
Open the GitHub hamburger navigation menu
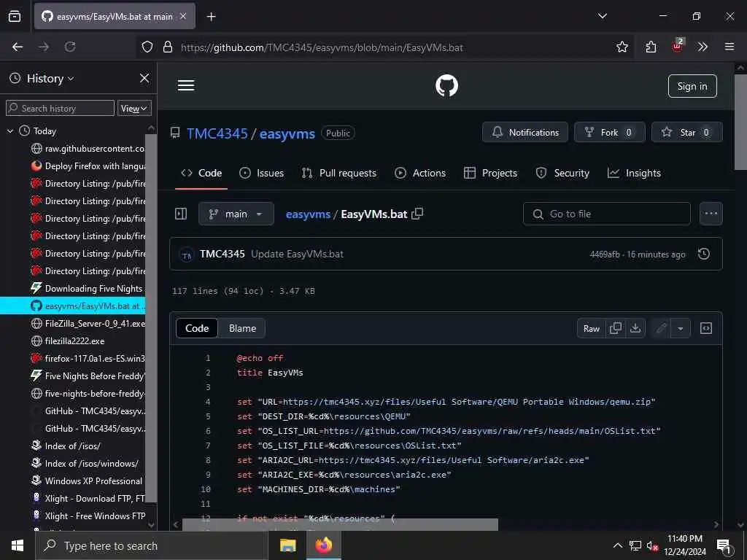[x=186, y=86]
